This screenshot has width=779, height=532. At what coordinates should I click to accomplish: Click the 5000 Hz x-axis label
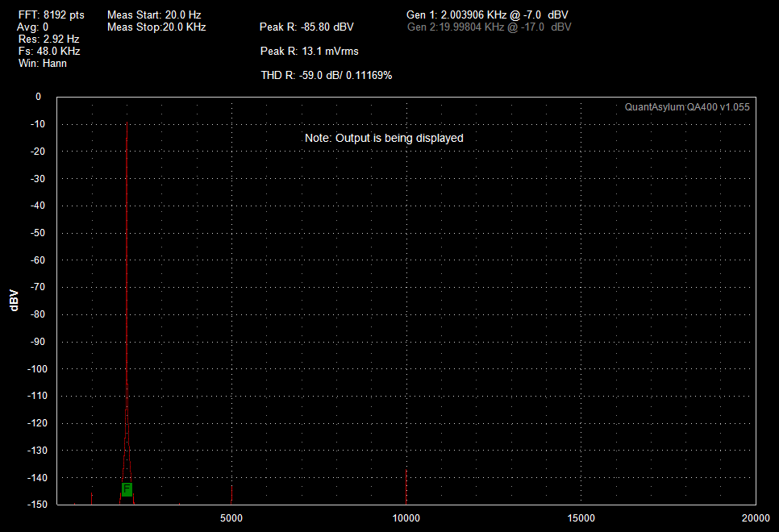click(x=231, y=518)
